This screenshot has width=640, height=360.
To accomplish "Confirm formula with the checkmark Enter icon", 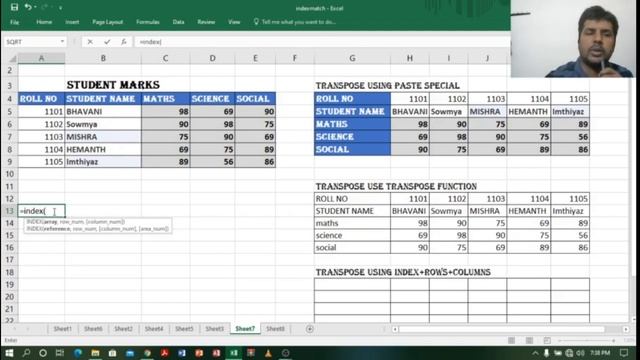I will 107,42.
